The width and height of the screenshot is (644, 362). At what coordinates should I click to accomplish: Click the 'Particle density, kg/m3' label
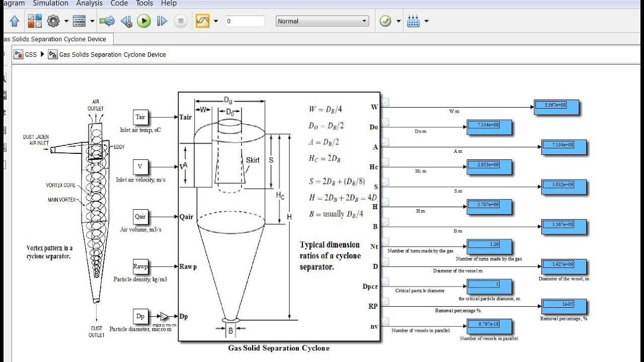[140, 279]
